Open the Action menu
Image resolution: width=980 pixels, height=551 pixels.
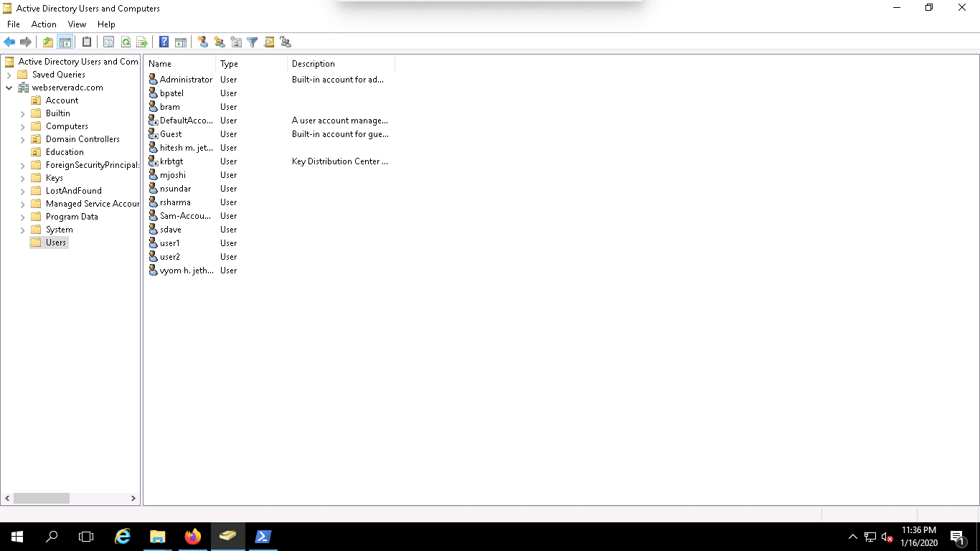44,24
